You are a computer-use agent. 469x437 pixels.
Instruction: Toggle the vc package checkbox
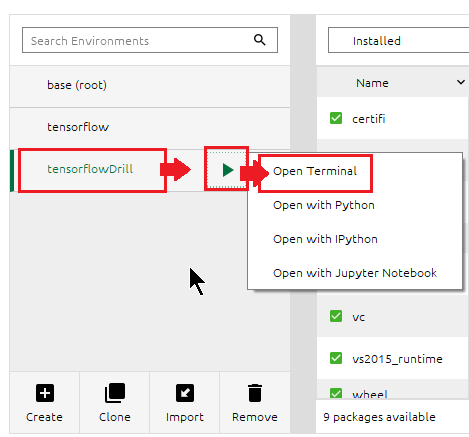pos(336,316)
